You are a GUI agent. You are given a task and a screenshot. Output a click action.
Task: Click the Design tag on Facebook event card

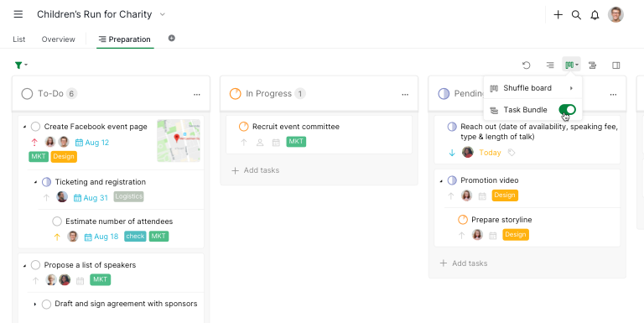point(64,157)
